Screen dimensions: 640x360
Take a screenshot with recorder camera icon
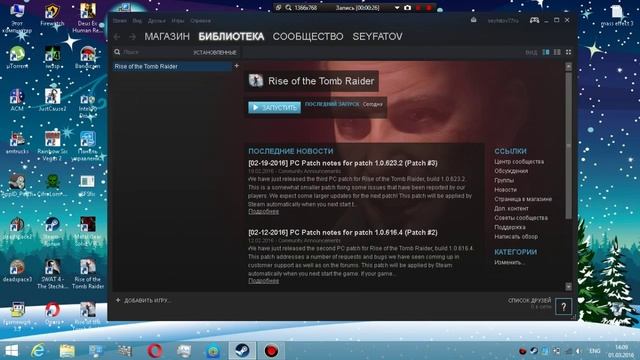point(407,8)
